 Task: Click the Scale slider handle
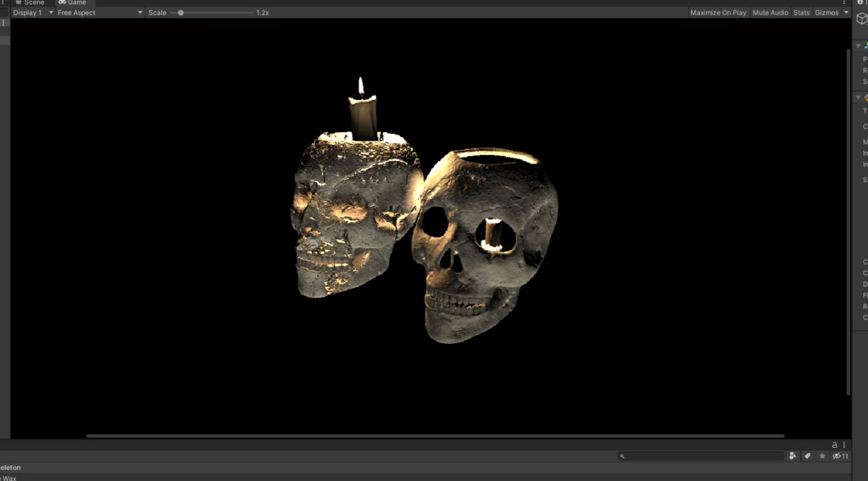pos(181,13)
